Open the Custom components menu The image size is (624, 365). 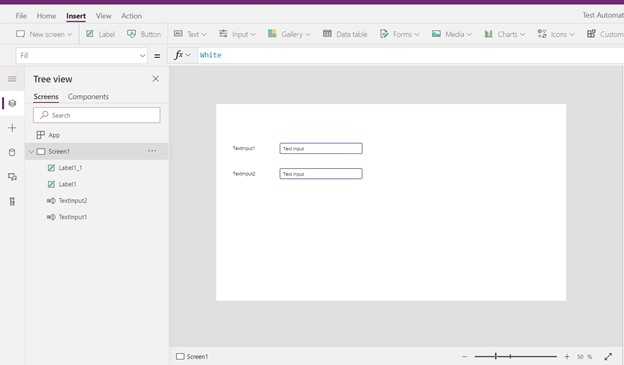[x=605, y=34]
